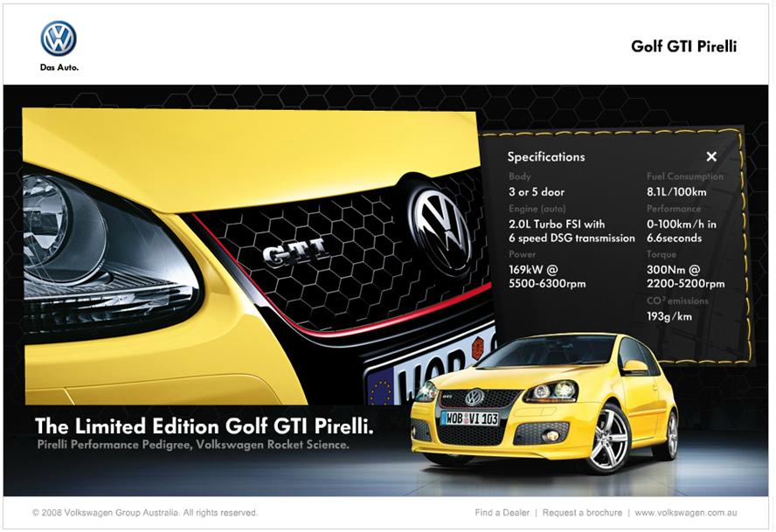This screenshot has width=776, height=532.
Task: Open the Request a brochure link
Action: [582, 513]
